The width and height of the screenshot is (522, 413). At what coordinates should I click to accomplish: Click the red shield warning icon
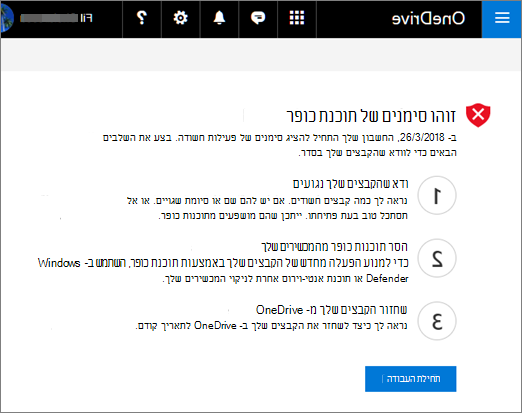[x=478, y=115]
